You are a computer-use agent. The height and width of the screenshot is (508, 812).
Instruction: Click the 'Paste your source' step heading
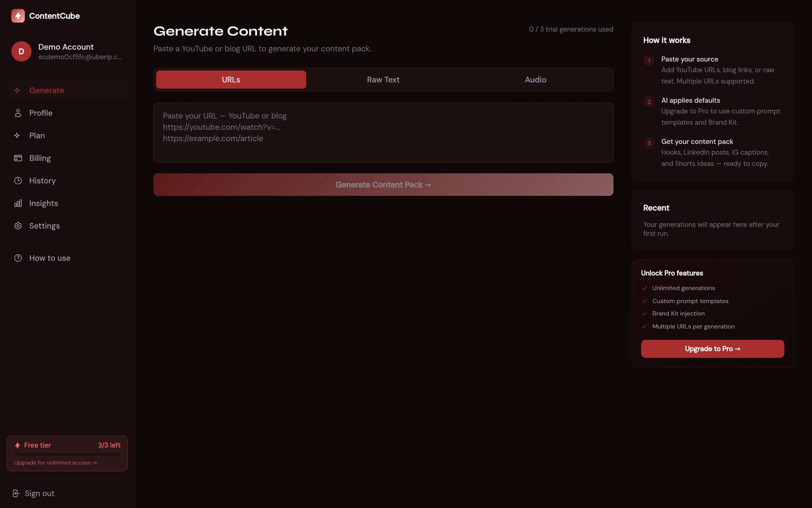(690, 59)
